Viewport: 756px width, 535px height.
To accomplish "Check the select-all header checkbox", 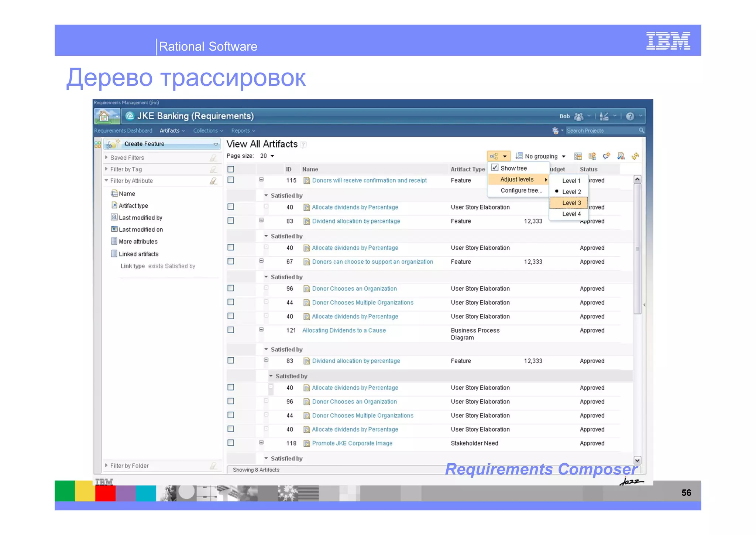I will click(x=231, y=169).
